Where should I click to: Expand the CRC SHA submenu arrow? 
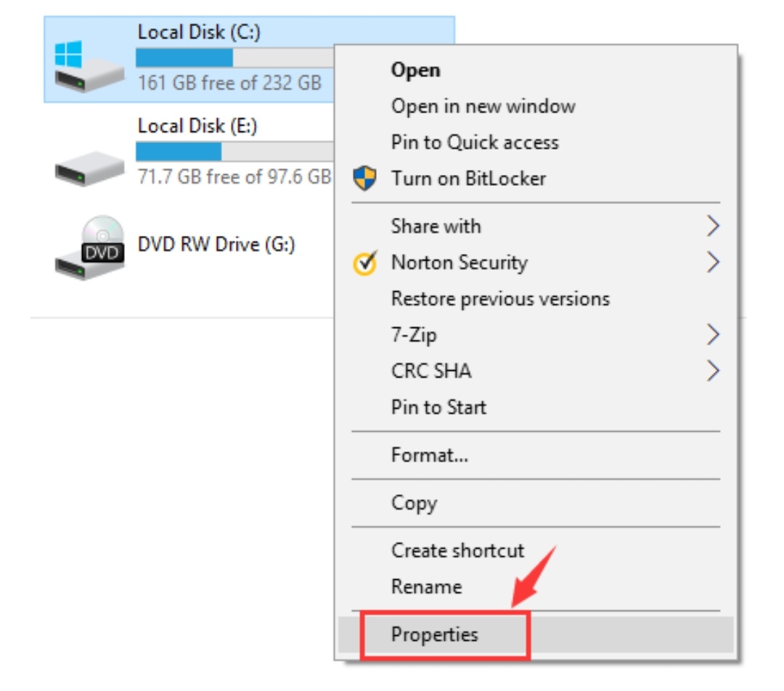(713, 371)
